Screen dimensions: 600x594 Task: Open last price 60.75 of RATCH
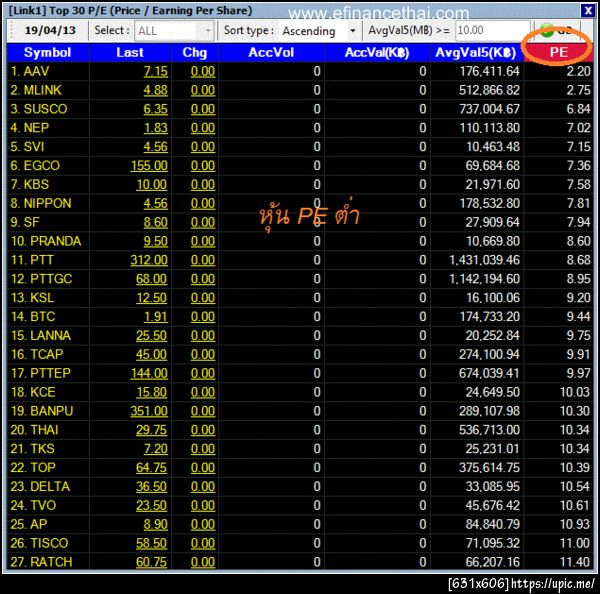152,562
